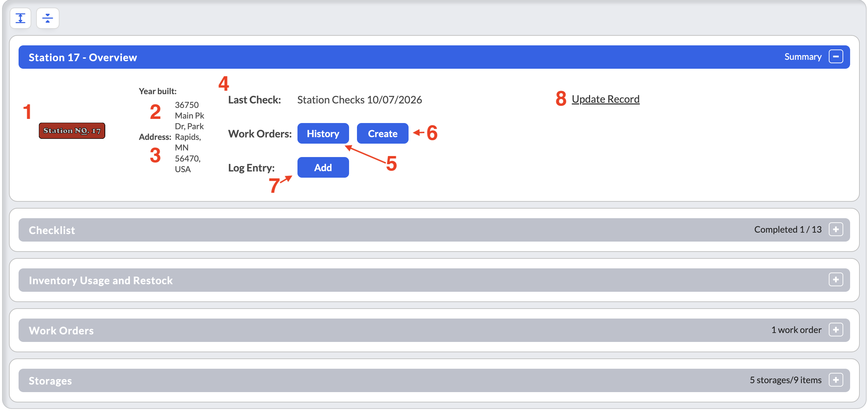Click the Work Orders section title
Image resolution: width=868 pixels, height=411 pixels.
61,330
